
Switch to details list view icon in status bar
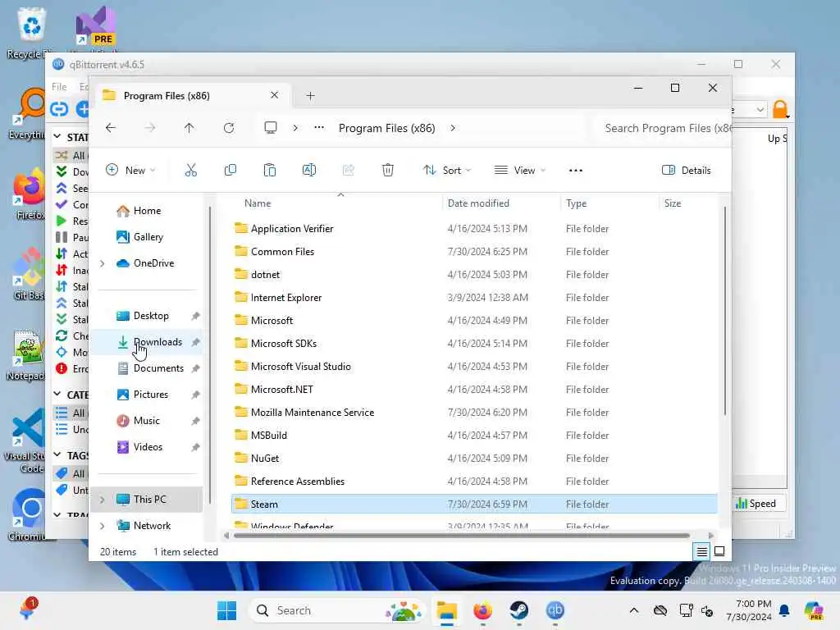pyautogui.click(x=702, y=551)
